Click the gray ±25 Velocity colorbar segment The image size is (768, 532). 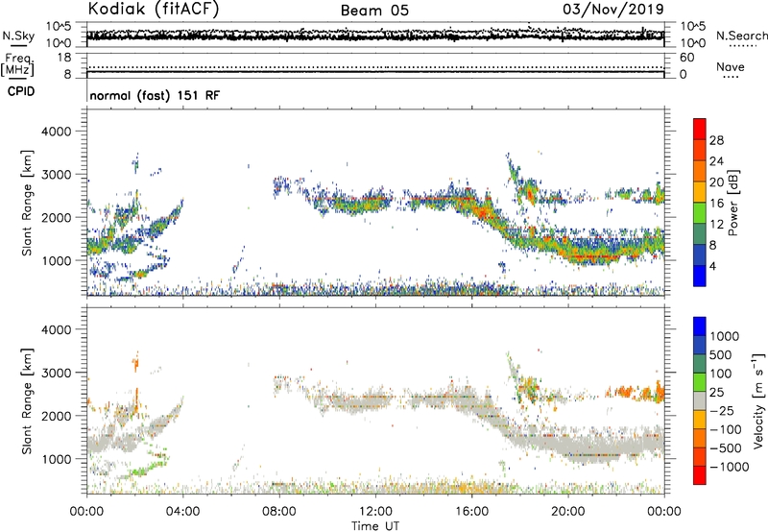tap(700, 400)
